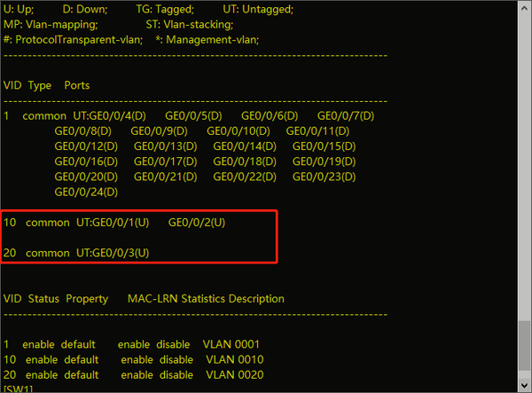Click the VLAN 0020 description text

231,374
